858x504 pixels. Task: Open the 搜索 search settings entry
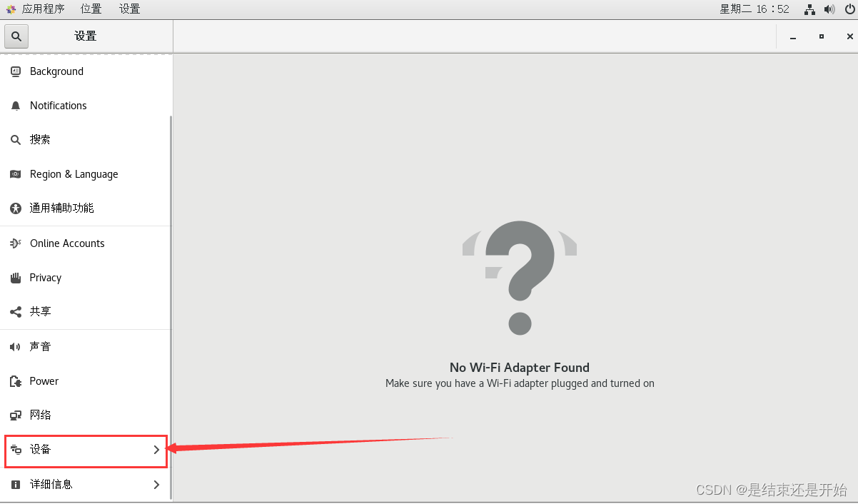[86, 140]
